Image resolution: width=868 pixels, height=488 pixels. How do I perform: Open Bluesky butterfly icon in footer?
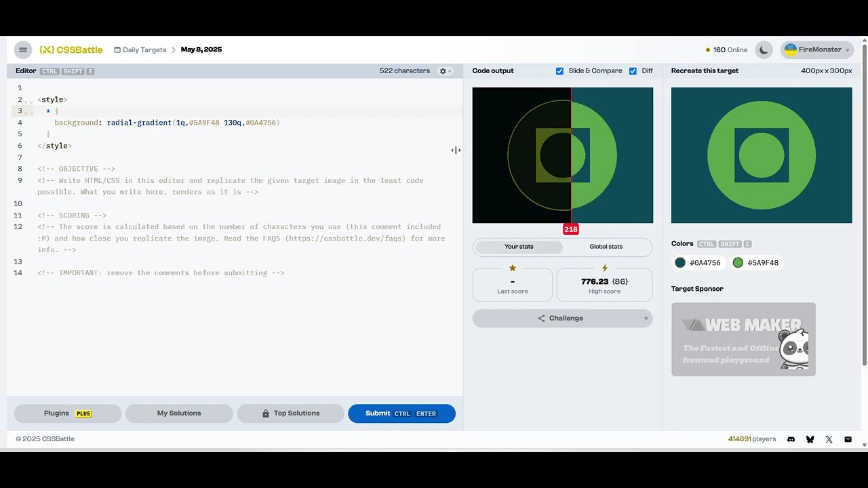810,439
